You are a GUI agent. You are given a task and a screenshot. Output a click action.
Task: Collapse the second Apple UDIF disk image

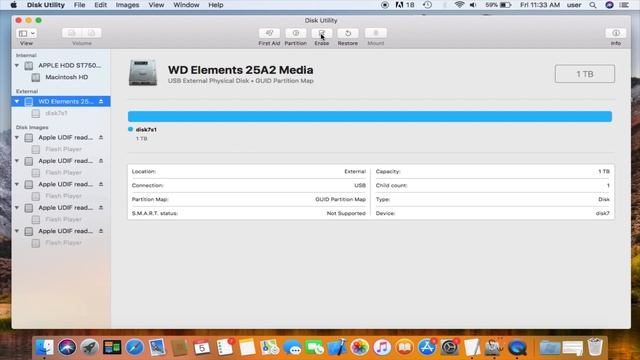tap(17, 161)
